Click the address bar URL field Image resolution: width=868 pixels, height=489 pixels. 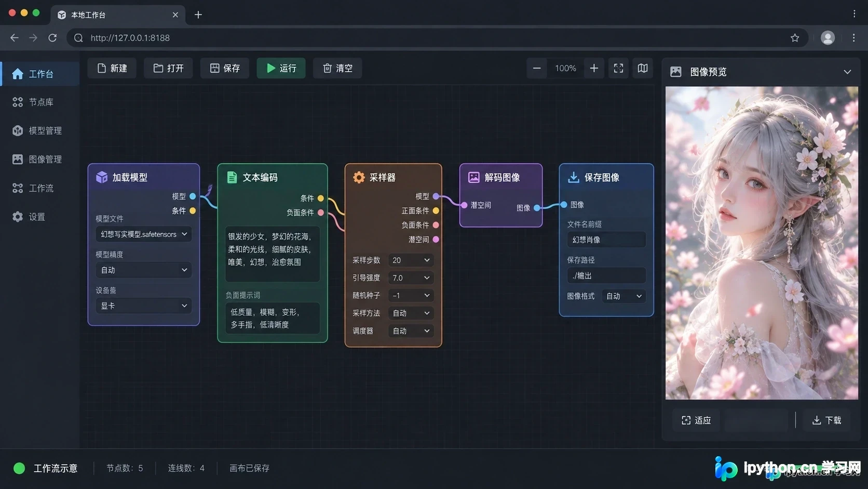(x=437, y=37)
